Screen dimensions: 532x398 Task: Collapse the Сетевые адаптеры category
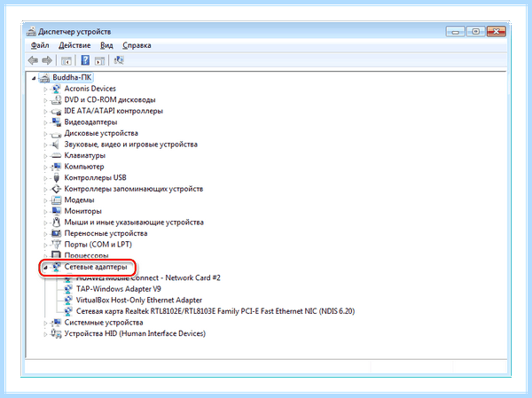45,268
